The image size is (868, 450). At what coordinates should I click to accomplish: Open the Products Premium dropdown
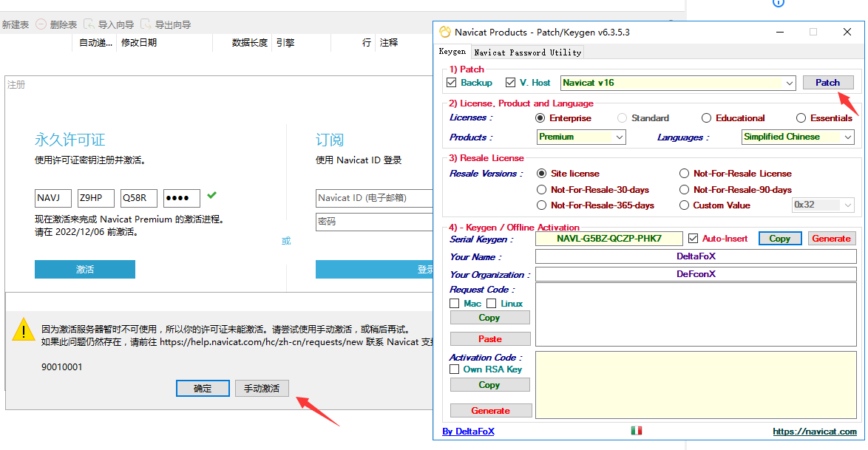pyautogui.click(x=620, y=137)
